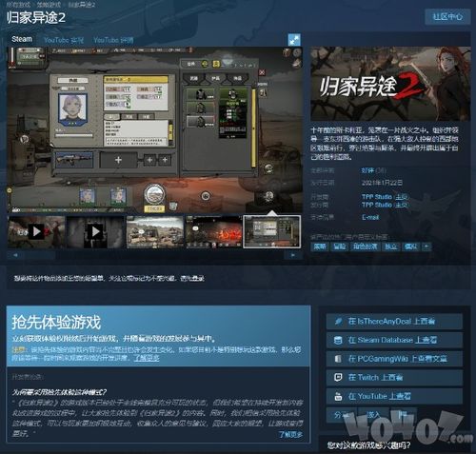This screenshot has height=454, width=476.
Task: Click 了解更多 in Early Access notice
Action: click(x=147, y=358)
